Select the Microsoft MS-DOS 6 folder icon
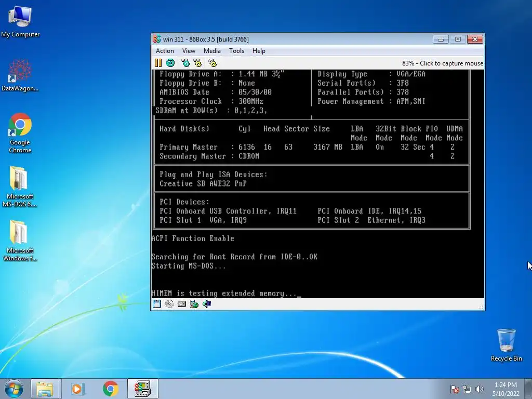The image size is (532, 399). point(20,187)
